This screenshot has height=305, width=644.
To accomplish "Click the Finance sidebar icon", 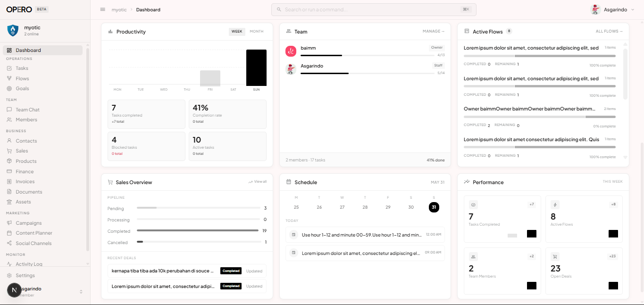I will pos(9,171).
